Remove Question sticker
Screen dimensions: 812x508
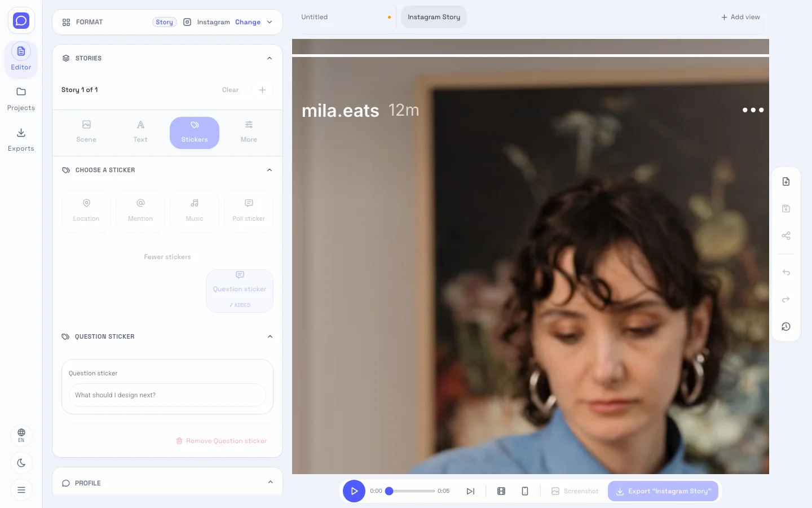tap(222, 441)
